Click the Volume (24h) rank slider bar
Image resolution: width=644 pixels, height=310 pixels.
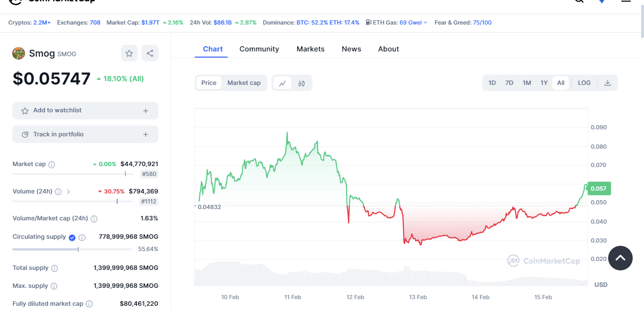coord(73,201)
